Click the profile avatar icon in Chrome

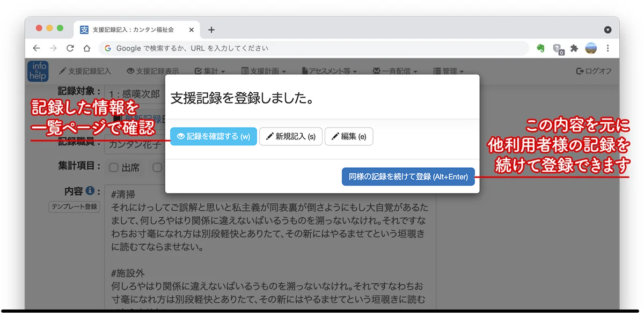coord(591,48)
